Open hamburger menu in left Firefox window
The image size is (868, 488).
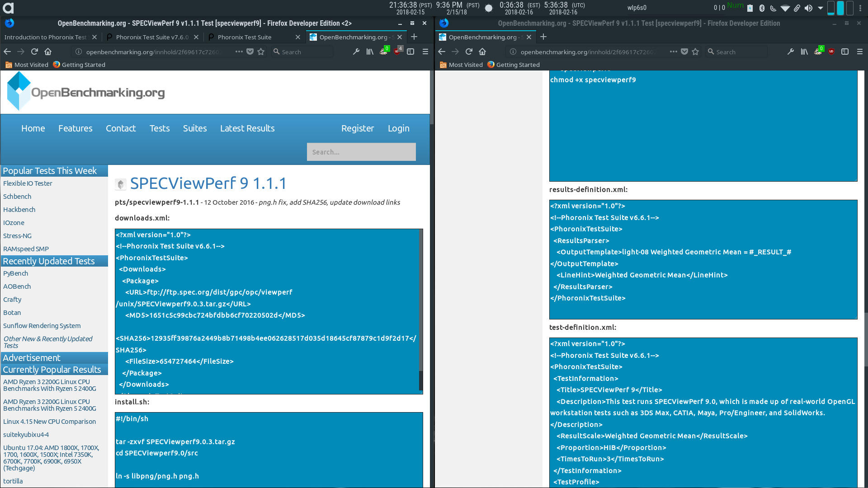click(x=425, y=52)
